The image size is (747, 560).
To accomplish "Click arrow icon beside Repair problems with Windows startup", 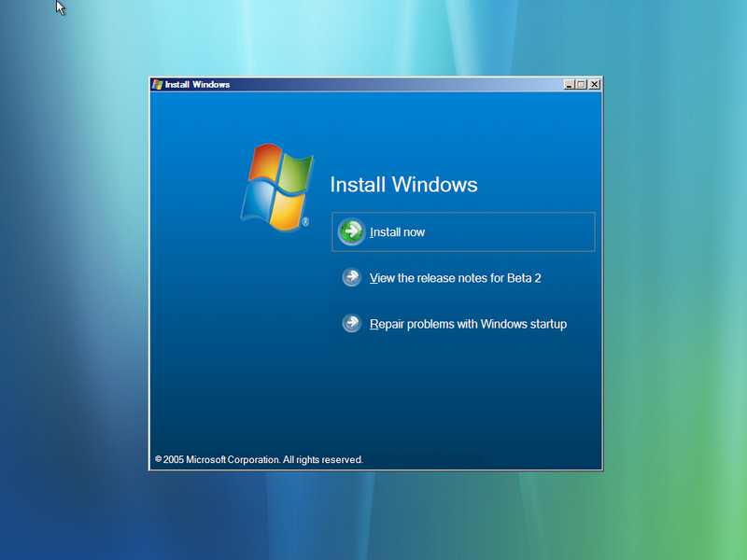I will 352,323.
